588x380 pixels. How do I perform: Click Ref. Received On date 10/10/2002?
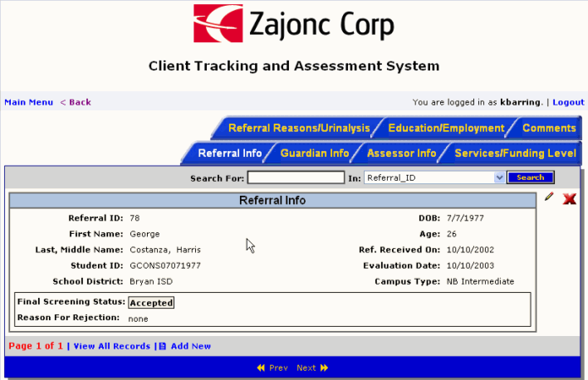coord(470,250)
